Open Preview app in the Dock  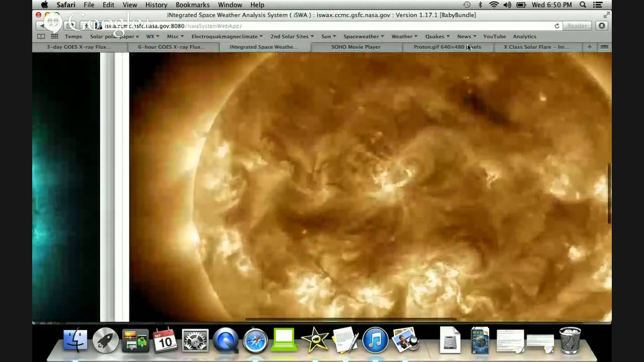pos(406,340)
